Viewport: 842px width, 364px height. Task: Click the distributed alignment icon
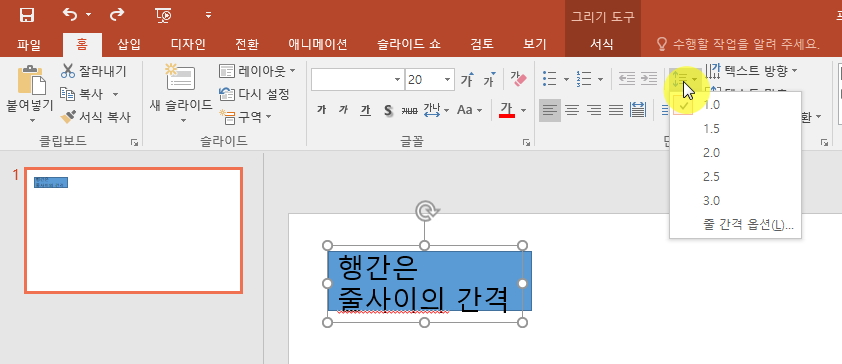click(637, 111)
